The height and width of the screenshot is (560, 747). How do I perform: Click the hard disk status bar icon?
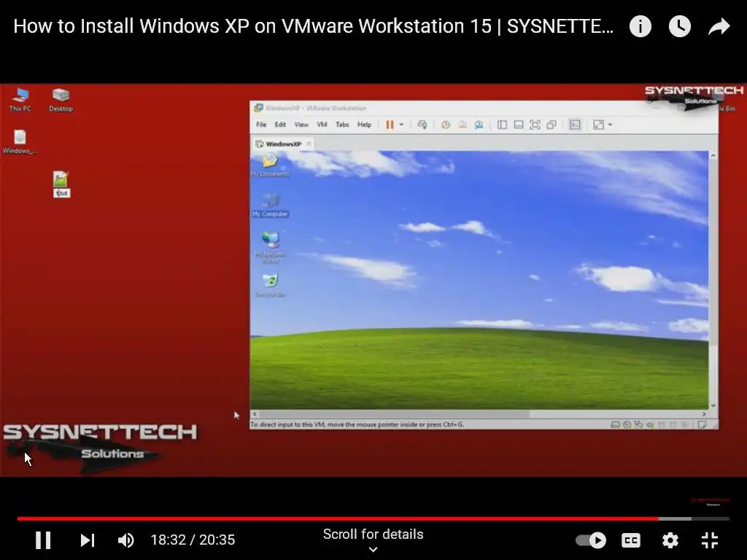(x=616, y=424)
